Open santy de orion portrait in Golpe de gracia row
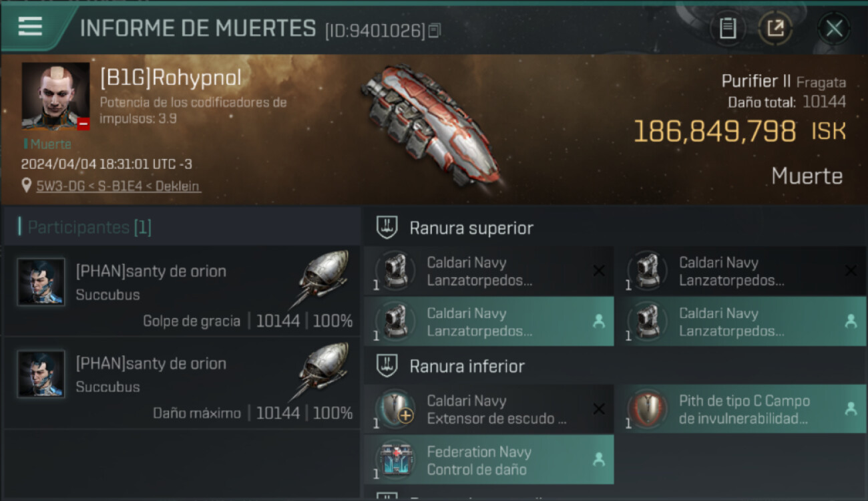The height and width of the screenshot is (501, 868). pos(41,282)
